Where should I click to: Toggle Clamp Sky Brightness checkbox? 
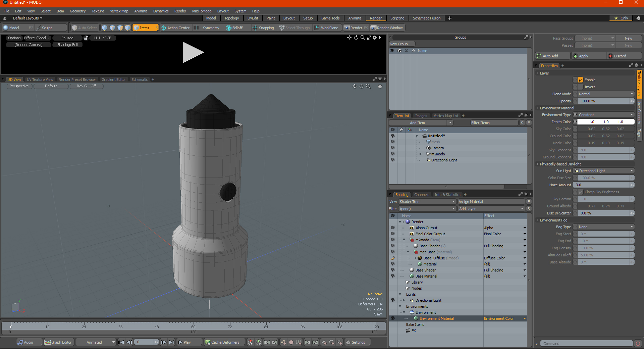580,192
